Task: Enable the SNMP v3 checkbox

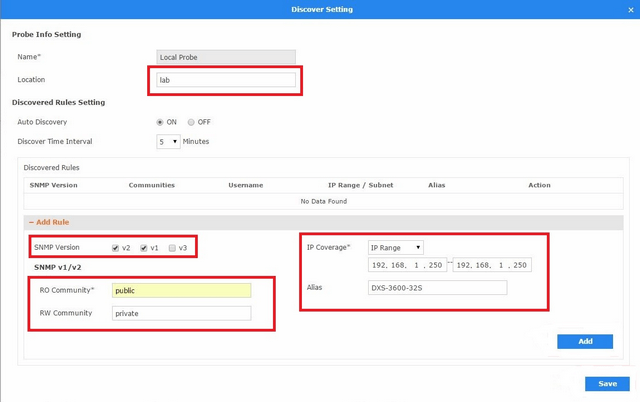Action: pos(173,248)
